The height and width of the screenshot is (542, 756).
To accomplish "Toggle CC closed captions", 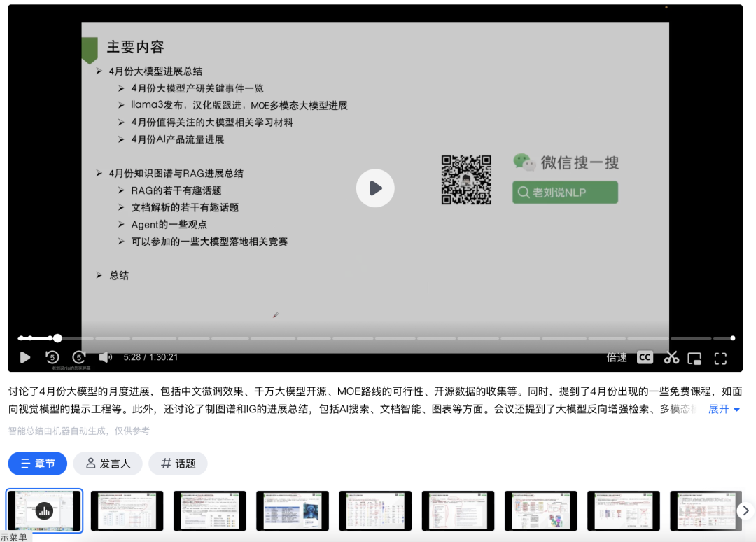I will [645, 357].
